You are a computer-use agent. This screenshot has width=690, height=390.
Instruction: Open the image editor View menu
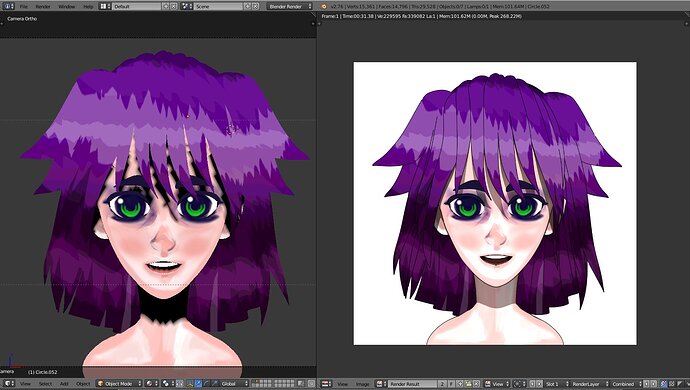click(x=342, y=384)
